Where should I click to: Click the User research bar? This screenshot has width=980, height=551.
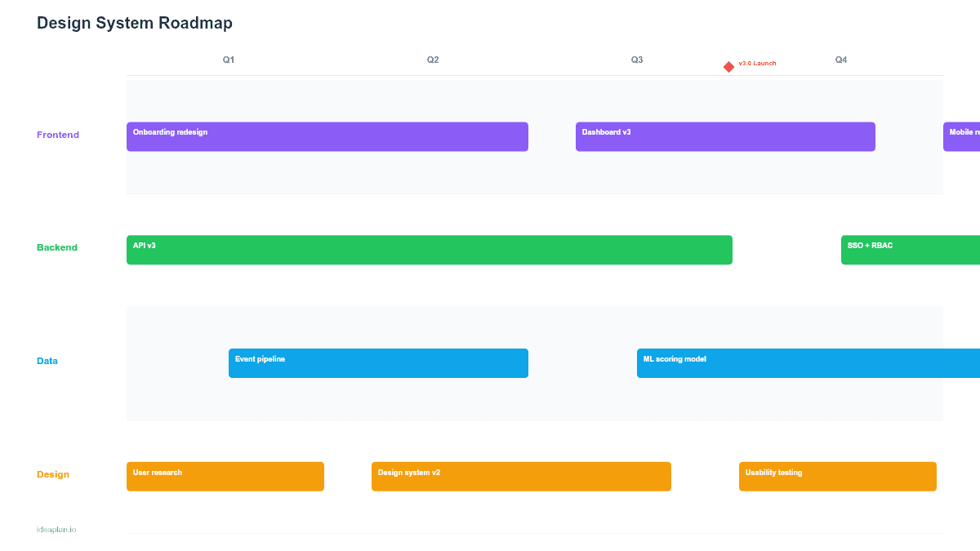(x=225, y=476)
